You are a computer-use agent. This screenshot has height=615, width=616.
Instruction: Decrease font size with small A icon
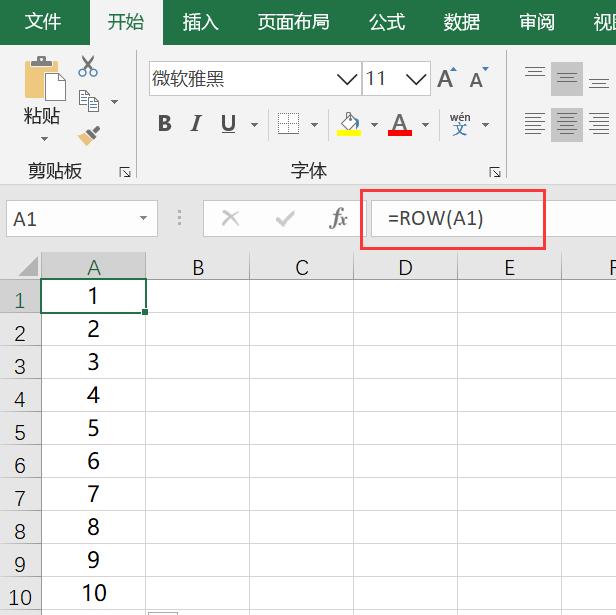pos(478,78)
